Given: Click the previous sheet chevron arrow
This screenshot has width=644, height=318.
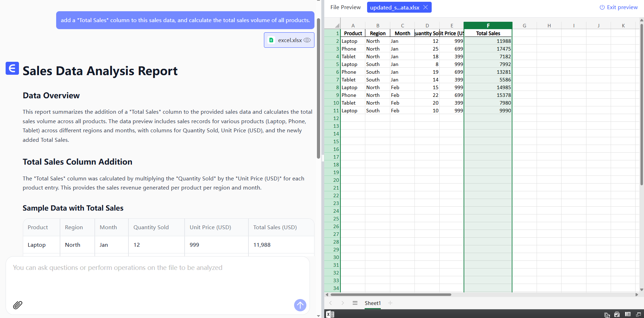Looking at the screenshot, I should 330,303.
